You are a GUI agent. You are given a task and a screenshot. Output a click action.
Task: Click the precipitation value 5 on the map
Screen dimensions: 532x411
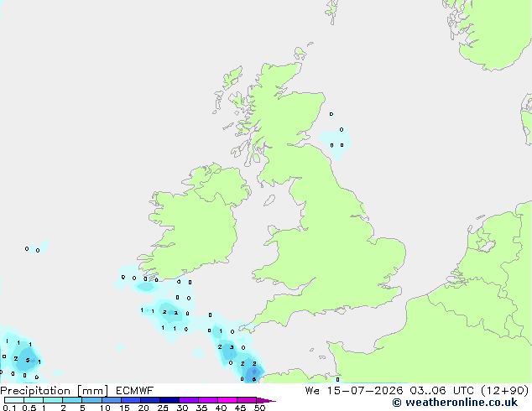coord(28,360)
